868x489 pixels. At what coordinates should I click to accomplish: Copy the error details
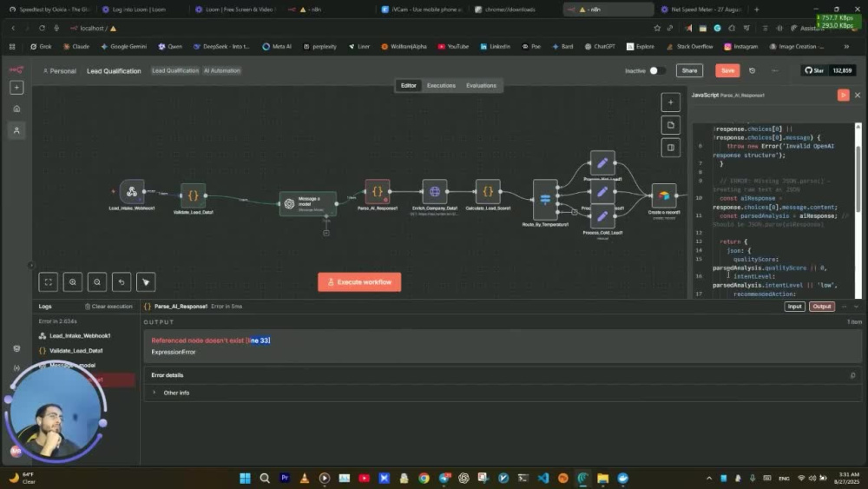point(852,375)
